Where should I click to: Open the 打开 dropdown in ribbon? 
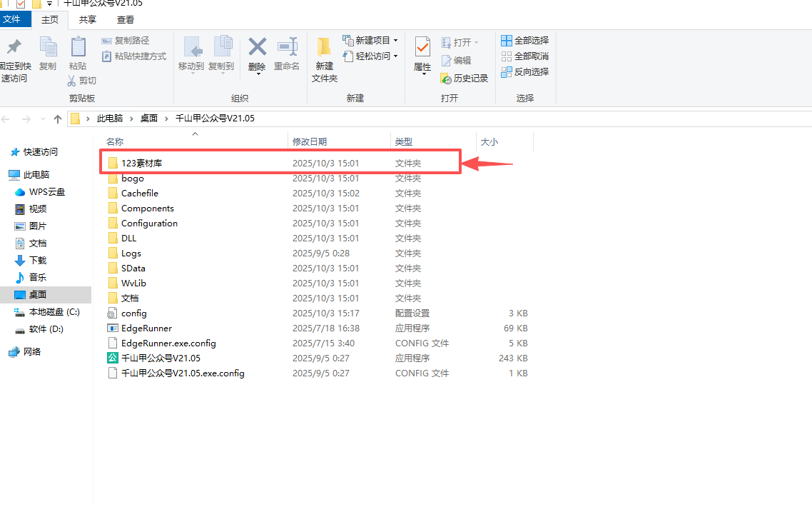461,43
